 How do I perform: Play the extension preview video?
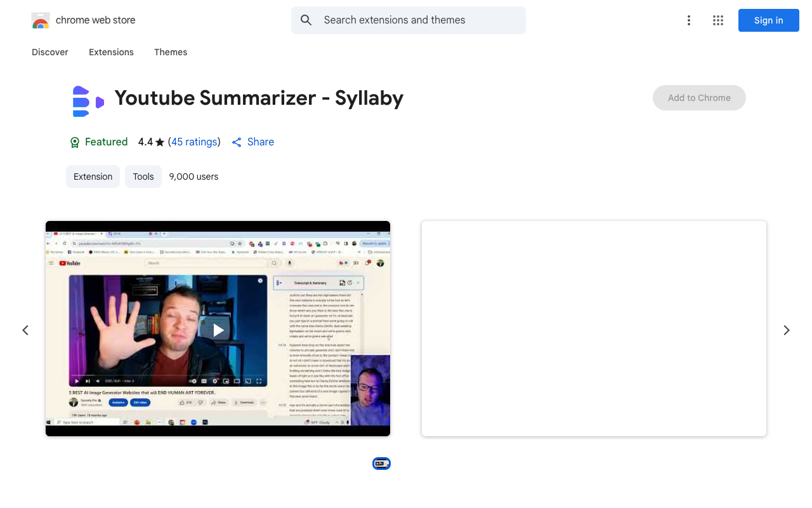pos(218,330)
